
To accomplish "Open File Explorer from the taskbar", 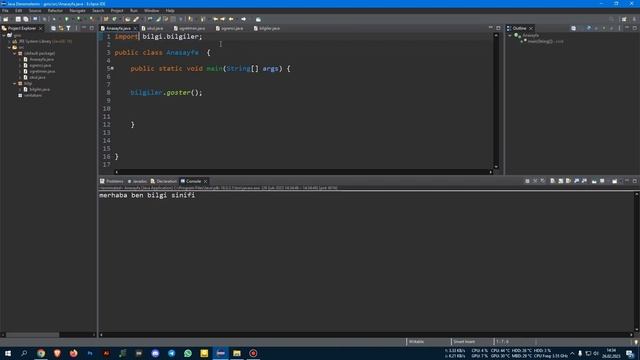I will 237,353.
